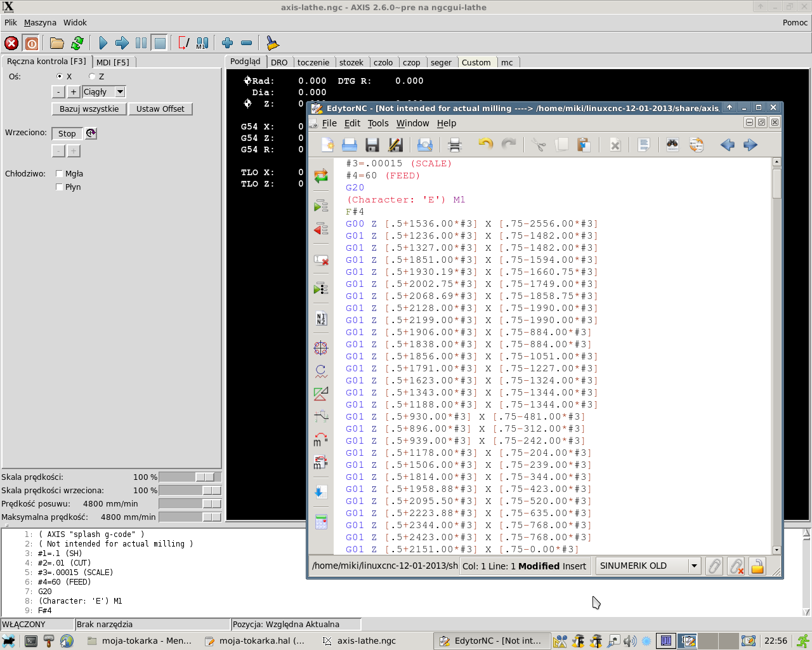Viewport: 812px width, 650px height.
Task: Open the Widok menu in AXIS
Action: pos(75,22)
